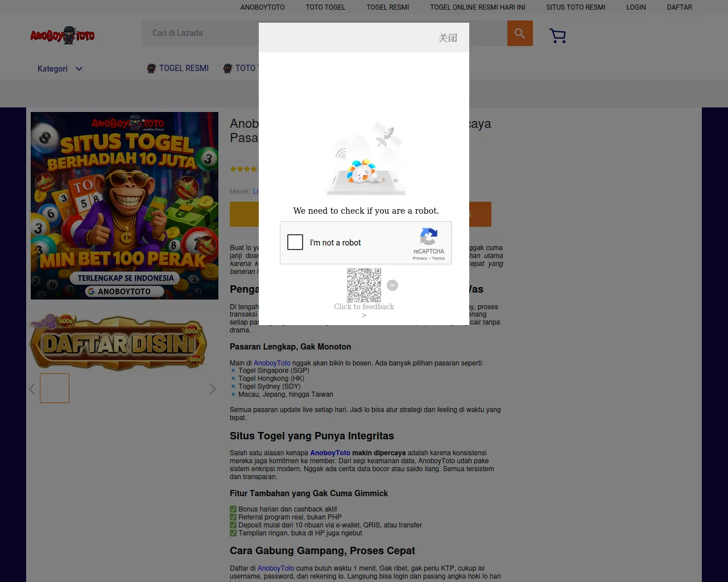Screen dimensions: 728x582
Task: Open ANOBOYTOTO top menu item
Action: pos(263,7)
